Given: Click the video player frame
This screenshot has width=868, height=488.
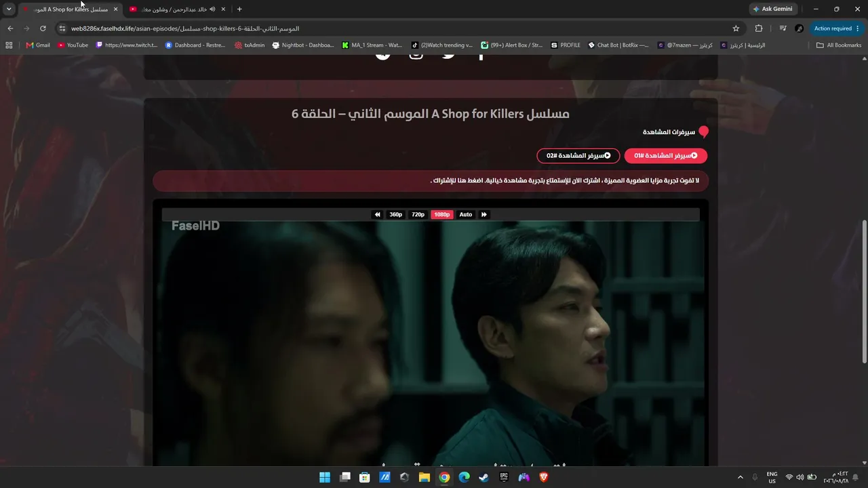Looking at the screenshot, I should point(431,344).
